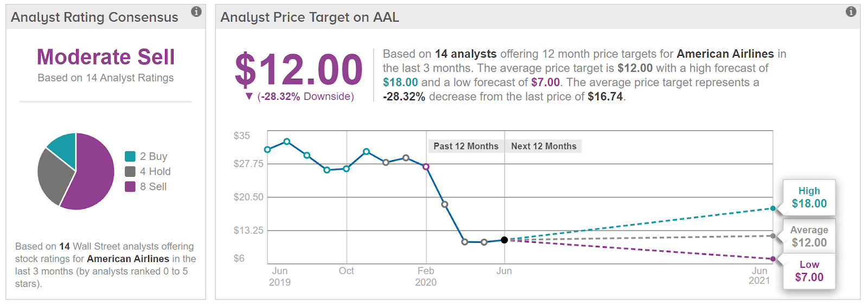Screen dimensions: 868x307
Task: Click the teal high forecast endpoint dot
Action: click(773, 208)
